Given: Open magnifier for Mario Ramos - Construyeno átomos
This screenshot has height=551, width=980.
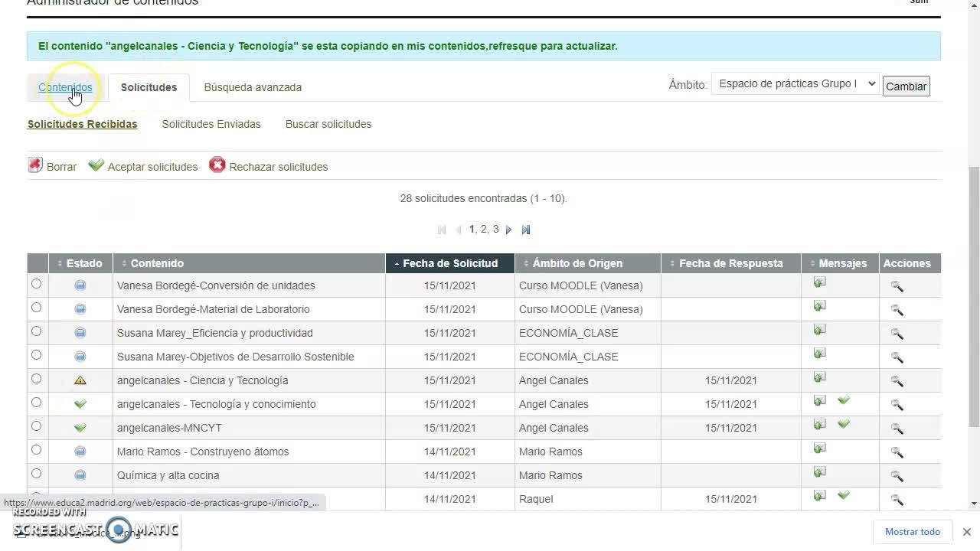Looking at the screenshot, I should 897,452.
